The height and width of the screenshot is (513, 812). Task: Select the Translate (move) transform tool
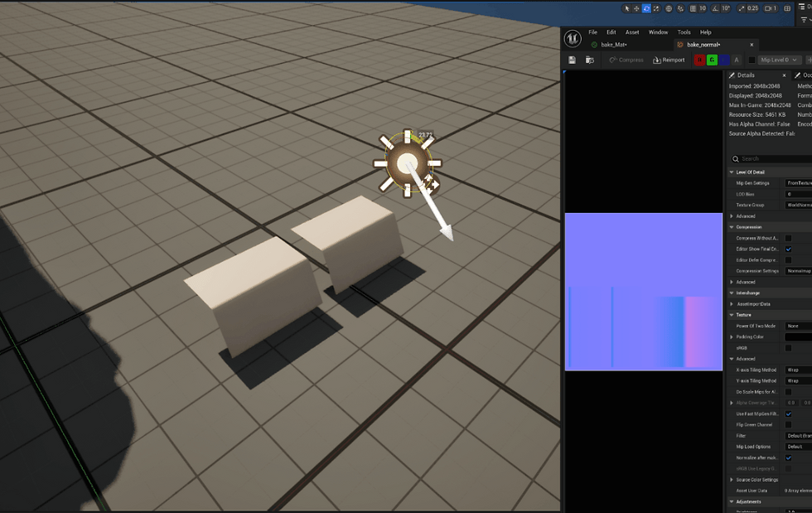(636, 8)
